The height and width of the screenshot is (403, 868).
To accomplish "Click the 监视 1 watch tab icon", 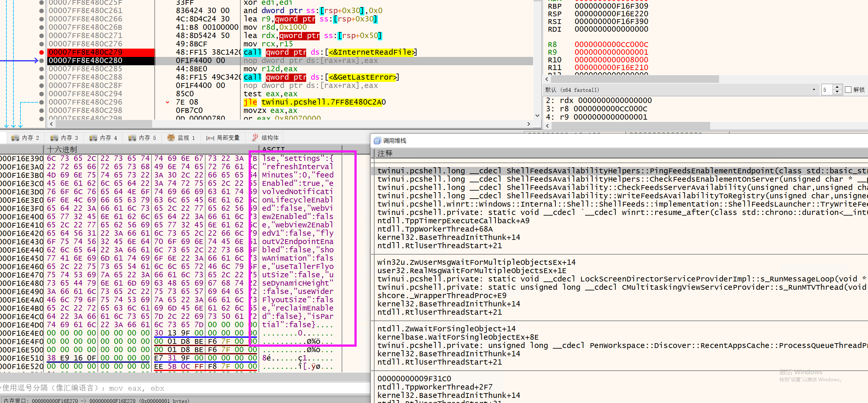I will (x=171, y=138).
